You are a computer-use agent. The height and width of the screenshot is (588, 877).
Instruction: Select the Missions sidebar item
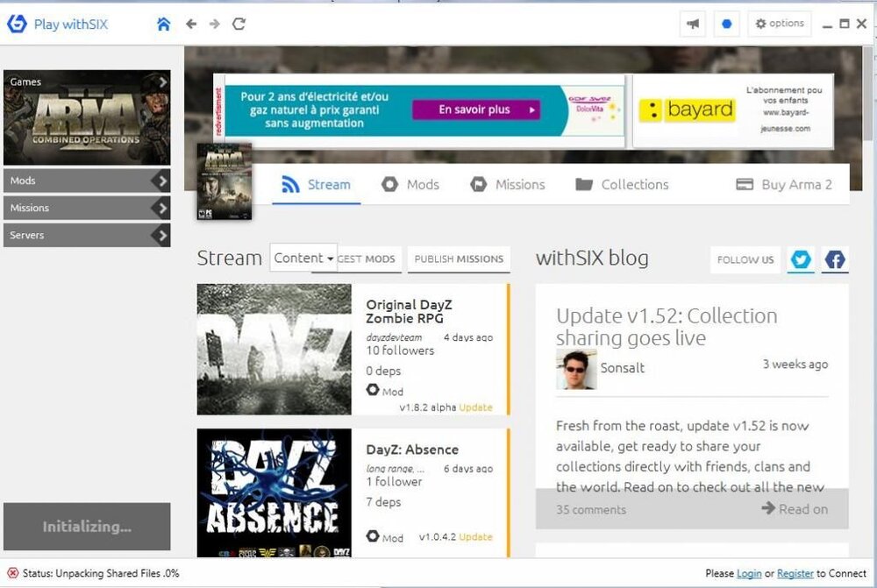point(87,208)
